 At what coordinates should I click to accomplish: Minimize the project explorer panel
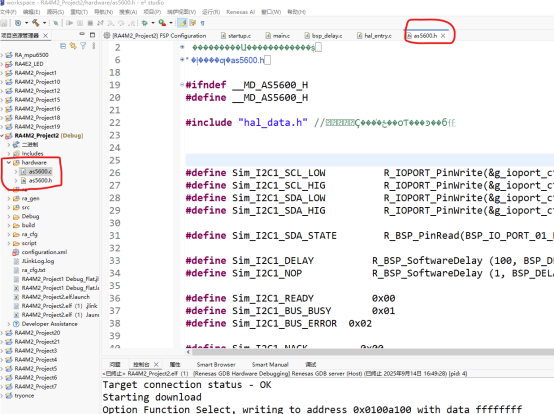pos(82,34)
